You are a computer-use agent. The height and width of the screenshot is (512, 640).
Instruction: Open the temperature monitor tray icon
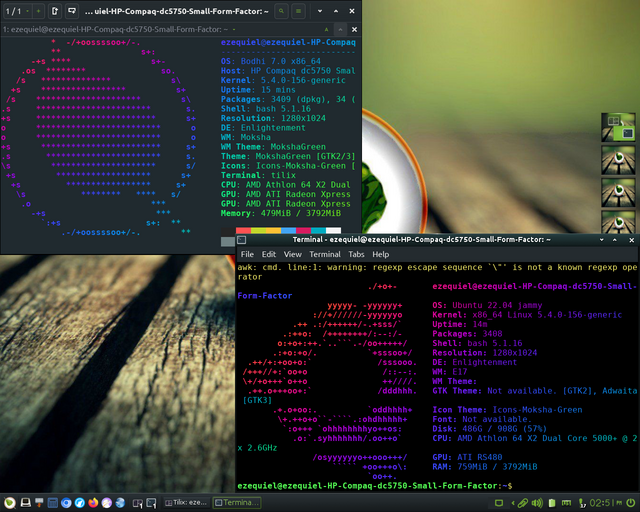point(582,503)
